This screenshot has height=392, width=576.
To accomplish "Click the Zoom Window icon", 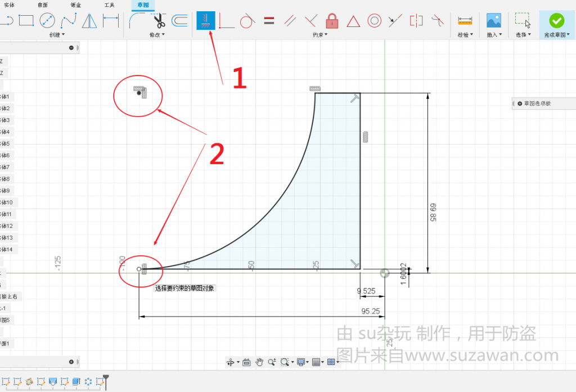I will 284,362.
